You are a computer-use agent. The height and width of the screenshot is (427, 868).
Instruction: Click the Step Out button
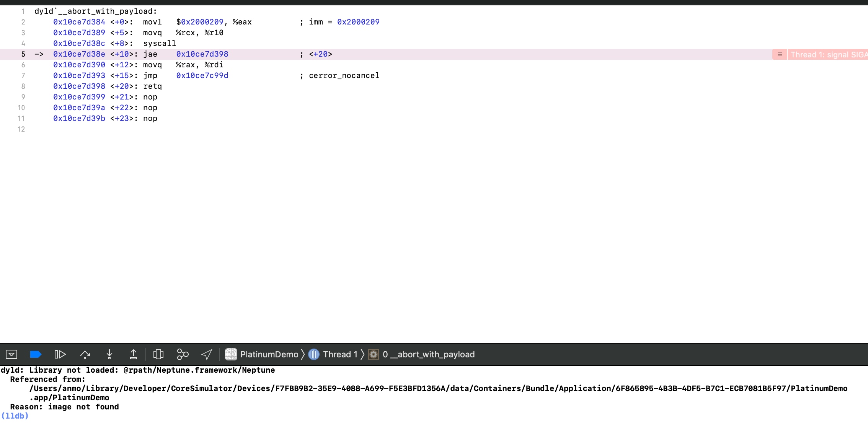134,354
